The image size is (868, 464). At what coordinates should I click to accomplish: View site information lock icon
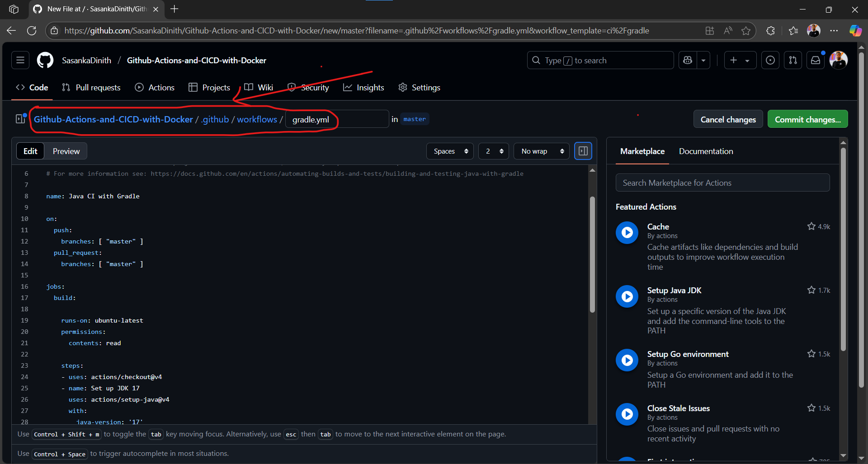[54, 31]
